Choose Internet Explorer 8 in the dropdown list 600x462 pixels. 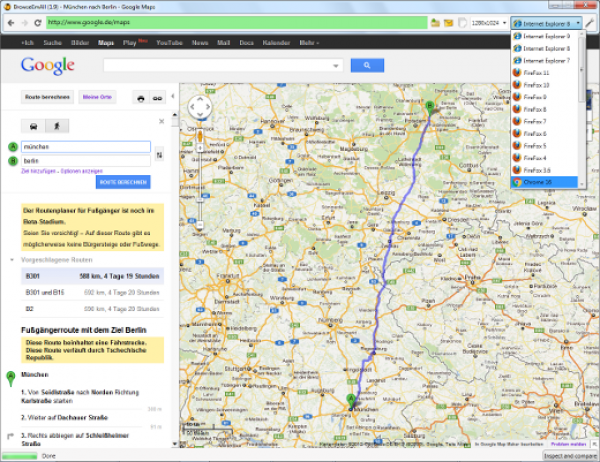click(x=544, y=48)
